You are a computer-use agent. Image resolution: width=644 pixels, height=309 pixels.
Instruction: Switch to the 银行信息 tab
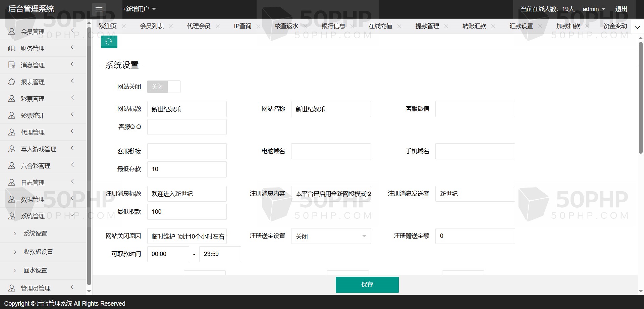333,26
